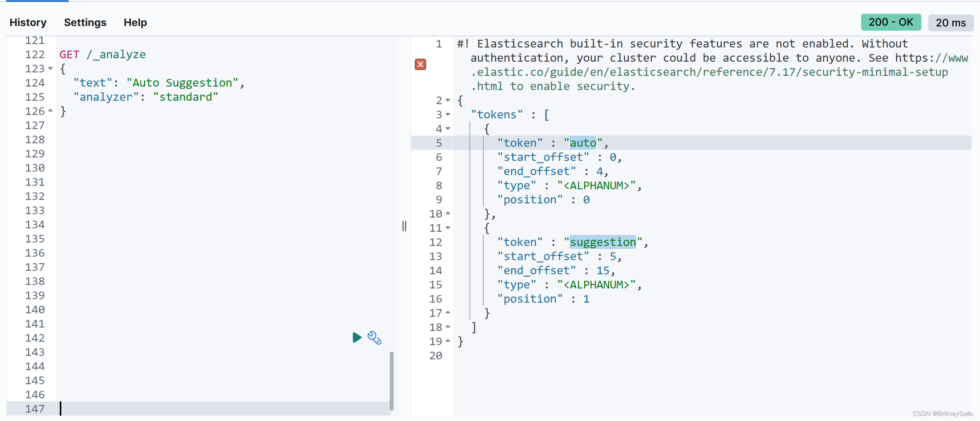Click line number 20 in response gutter
This screenshot has width=980, height=421.
pos(436,355)
